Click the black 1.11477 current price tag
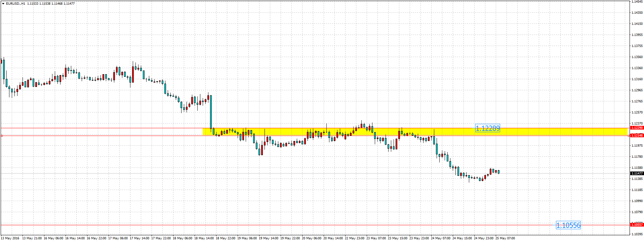The height and width of the screenshot is (242, 644). click(x=637, y=174)
